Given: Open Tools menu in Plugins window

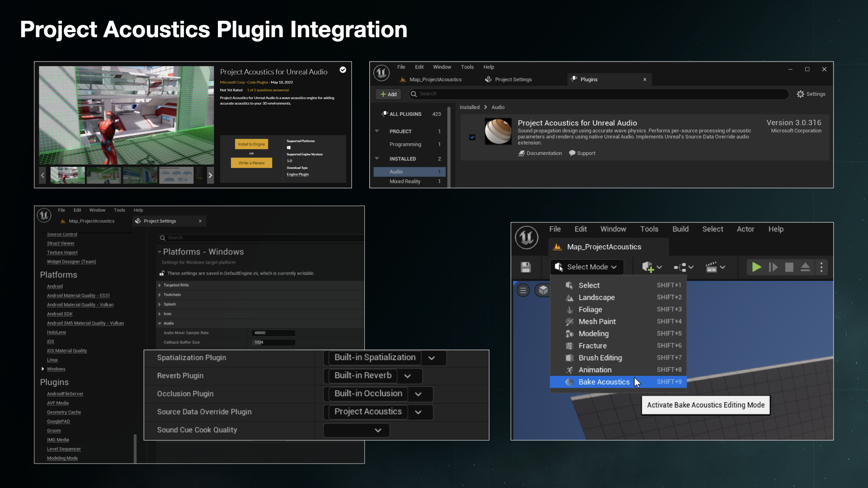Looking at the screenshot, I should (x=467, y=67).
